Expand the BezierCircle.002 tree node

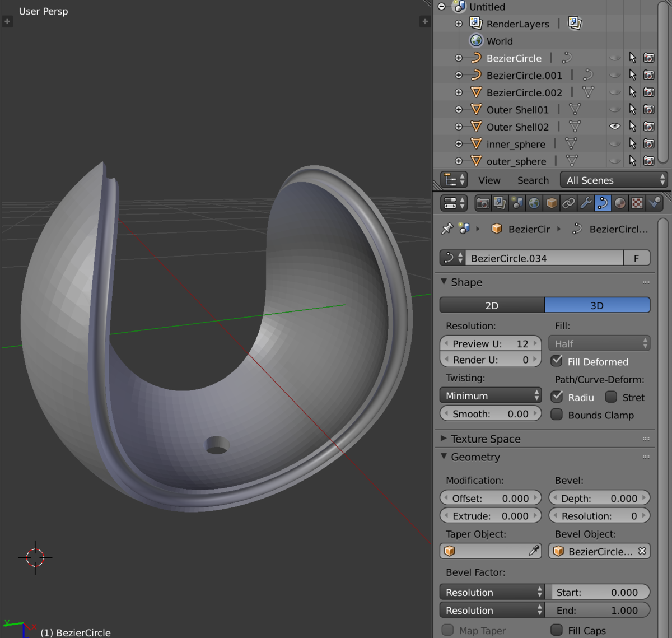[459, 92]
